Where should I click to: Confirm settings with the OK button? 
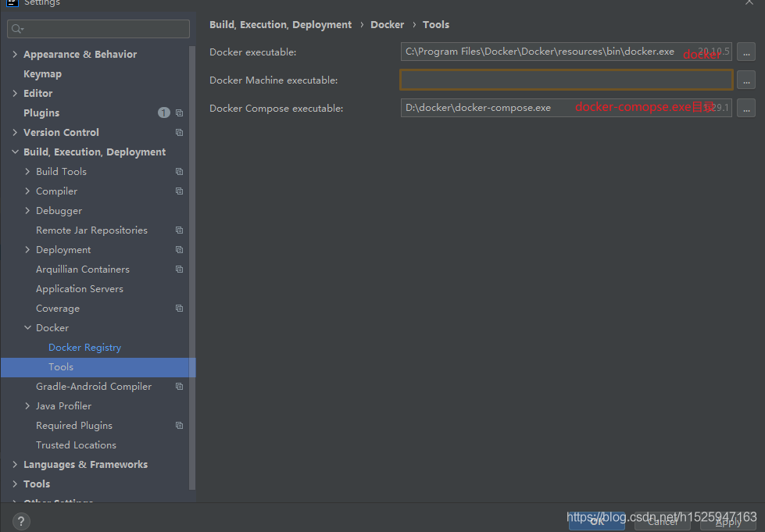[x=596, y=520]
